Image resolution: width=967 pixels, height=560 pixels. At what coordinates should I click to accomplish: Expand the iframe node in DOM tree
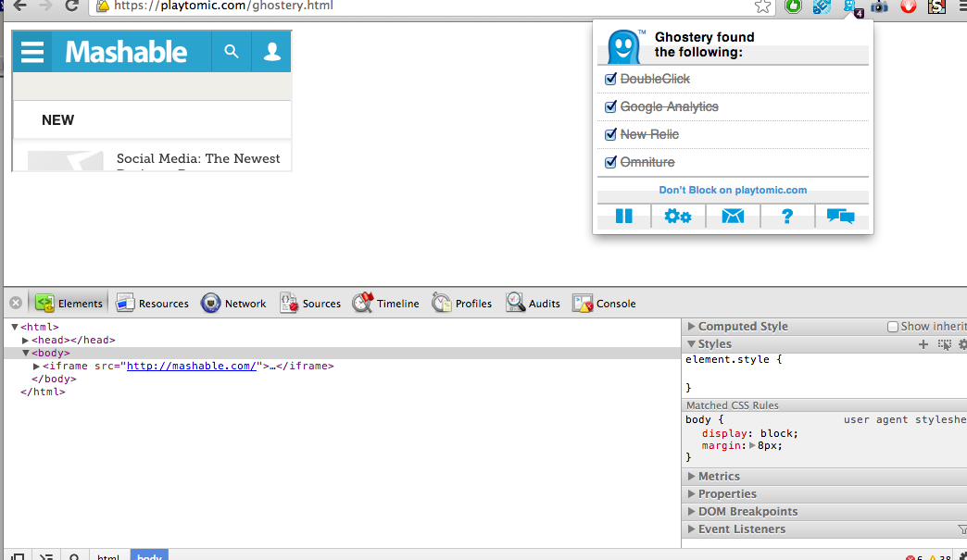point(36,367)
